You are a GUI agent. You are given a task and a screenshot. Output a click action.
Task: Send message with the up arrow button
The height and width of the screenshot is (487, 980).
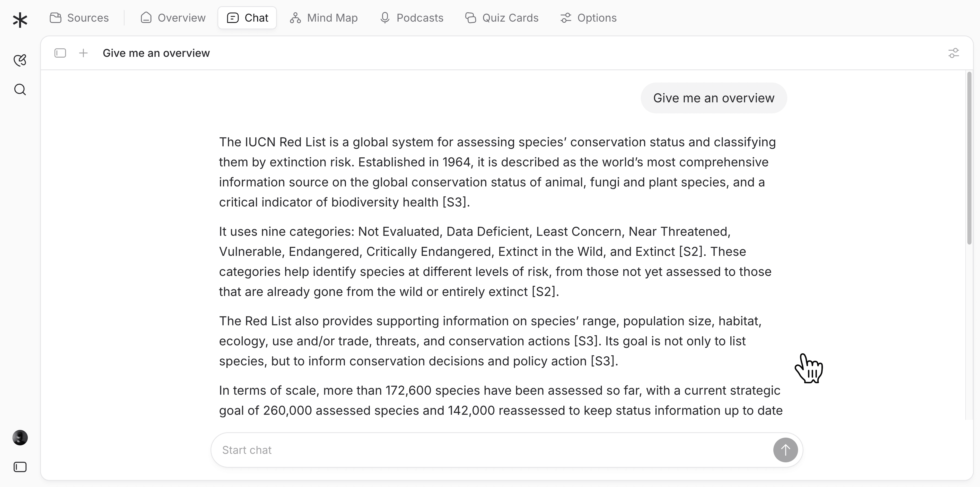[785, 450]
